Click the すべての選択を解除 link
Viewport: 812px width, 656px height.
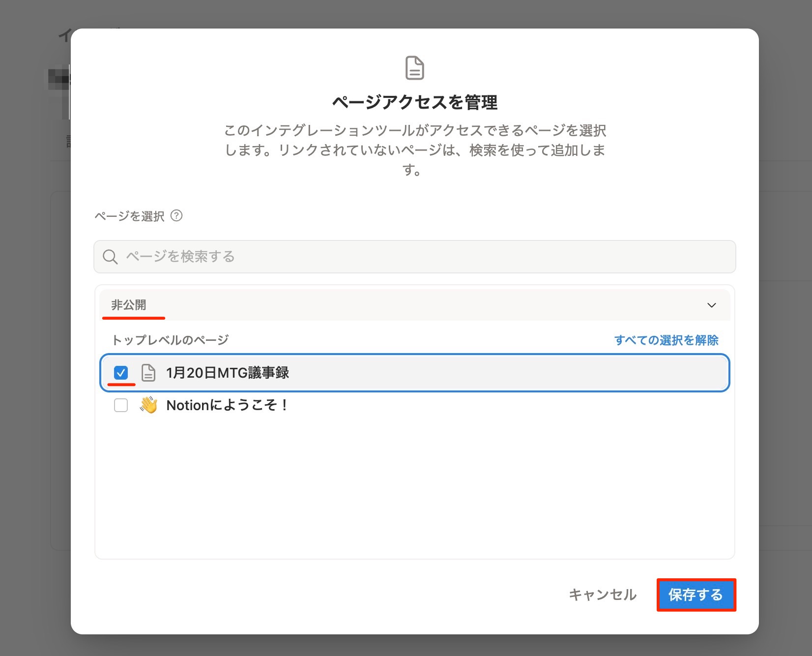pyautogui.click(x=666, y=340)
